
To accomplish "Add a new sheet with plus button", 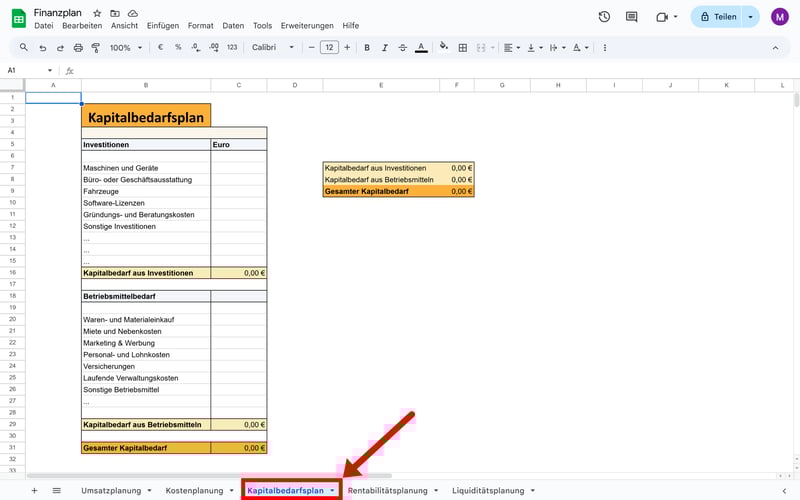I will (x=34, y=491).
